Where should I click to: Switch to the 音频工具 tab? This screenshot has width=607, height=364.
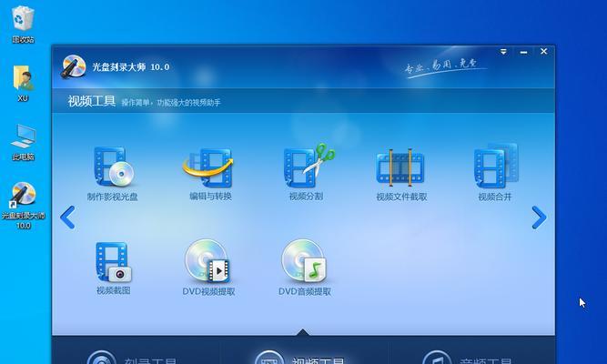(x=468, y=359)
